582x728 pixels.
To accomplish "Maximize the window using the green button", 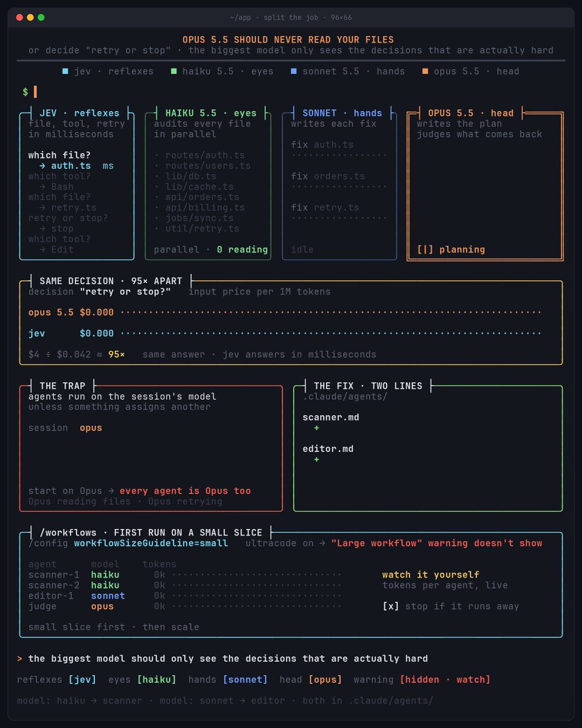I will click(41, 18).
